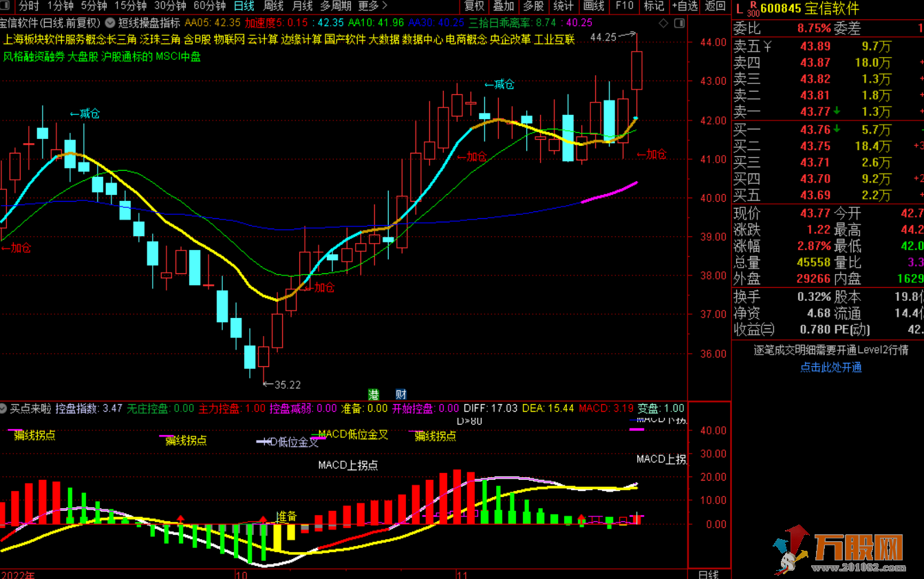Switch to the 周线 weekly tab

click(x=273, y=6)
